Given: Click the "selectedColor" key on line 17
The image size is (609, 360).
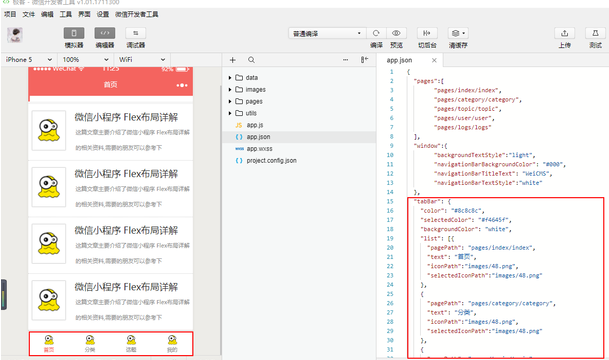Looking at the screenshot, I should [x=445, y=220].
